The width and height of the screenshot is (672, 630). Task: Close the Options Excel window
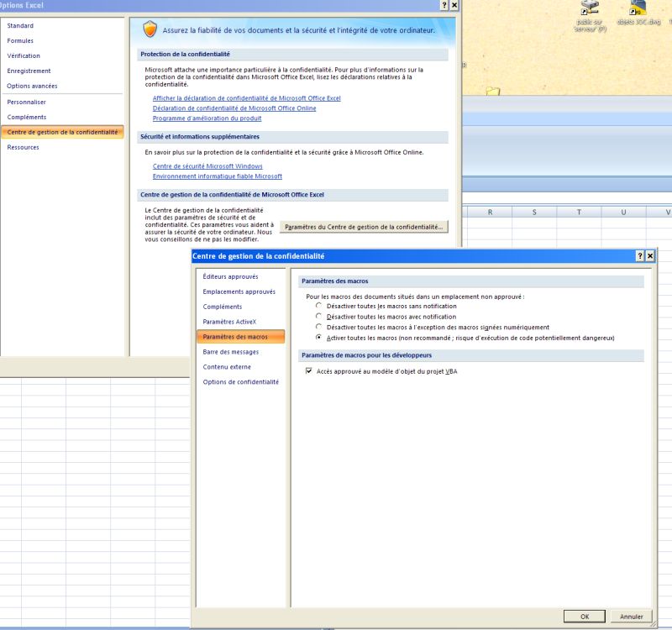454,5
